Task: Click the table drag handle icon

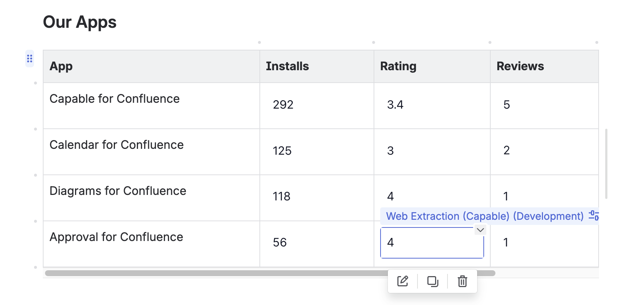Action: click(x=30, y=59)
